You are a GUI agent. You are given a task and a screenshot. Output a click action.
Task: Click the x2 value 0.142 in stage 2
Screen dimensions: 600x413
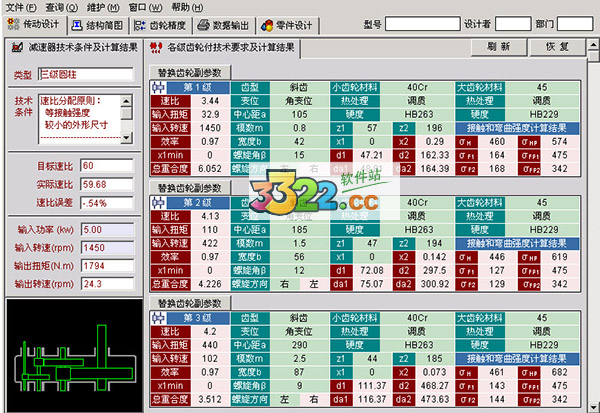(x=434, y=257)
